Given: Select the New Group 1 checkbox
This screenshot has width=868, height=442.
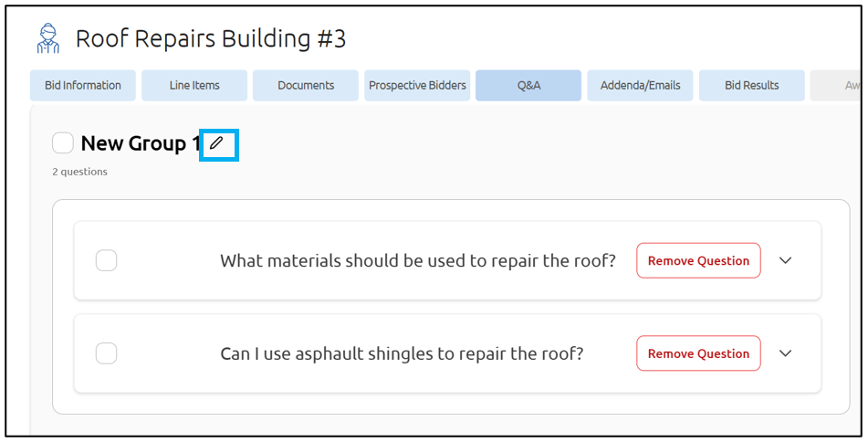Looking at the screenshot, I should point(63,143).
